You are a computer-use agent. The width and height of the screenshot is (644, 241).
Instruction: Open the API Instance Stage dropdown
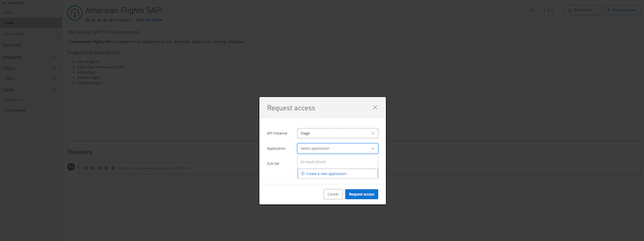[337, 134]
